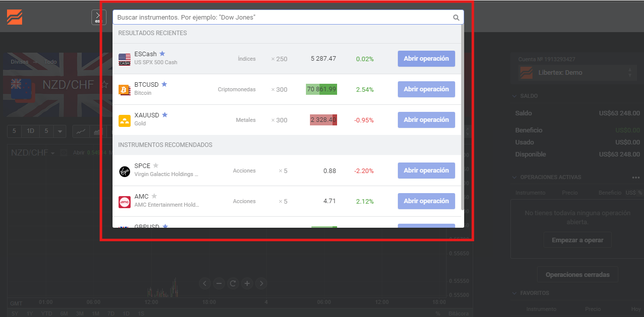Toggle the BTCUSD favorite star

pos(164,84)
